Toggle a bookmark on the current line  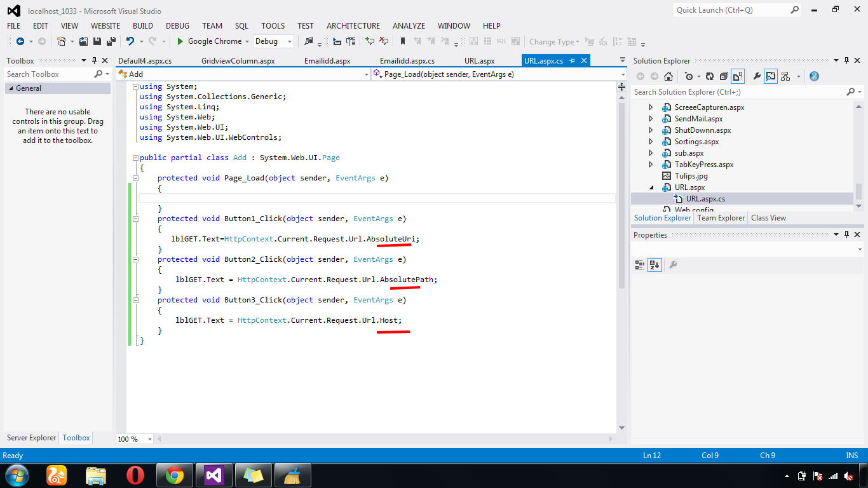tap(403, 41)
